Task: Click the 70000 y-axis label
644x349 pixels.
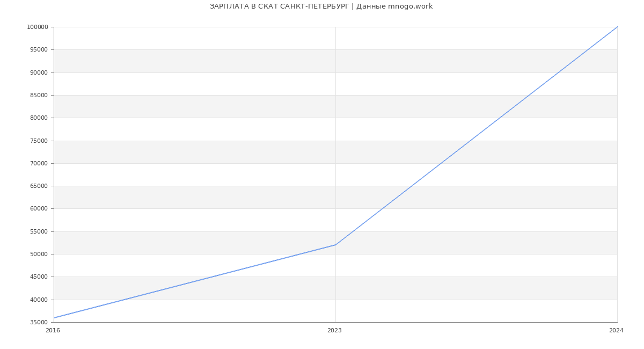Action: [x=39, y=164]
